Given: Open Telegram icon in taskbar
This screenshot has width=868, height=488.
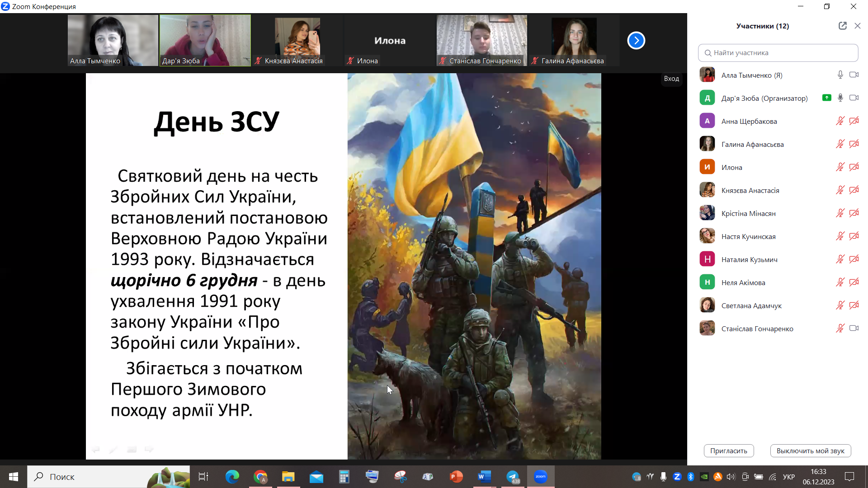Looking at the screenshot, I should (x=513, y=477).
